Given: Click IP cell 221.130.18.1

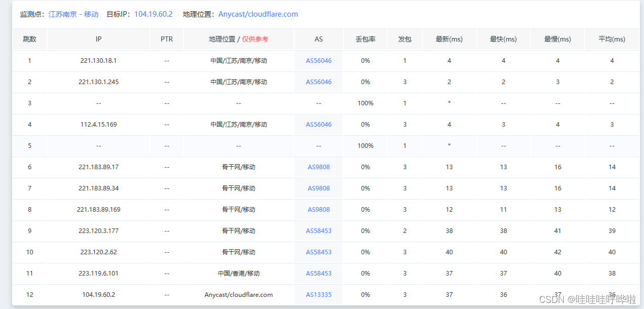Looking at the screenshot, I should pyautogui.click(x=98, y=61).
